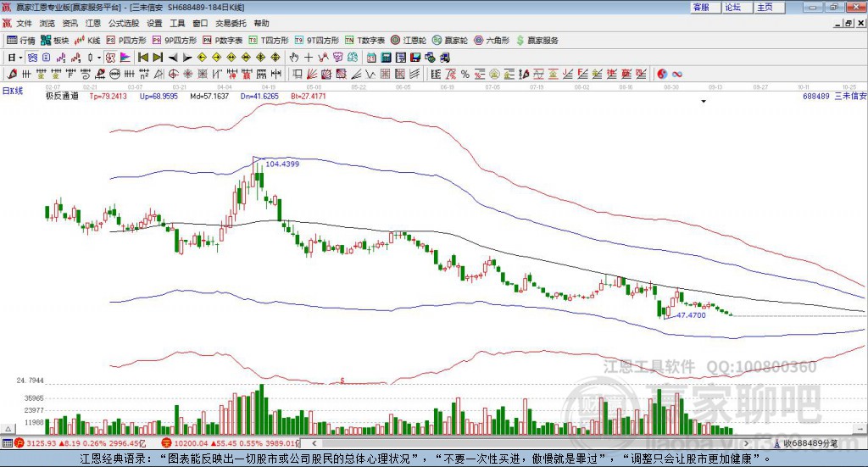The image size is (868, 467).
Task: Open the T四方形 tool
Action: tap(269, 41)
